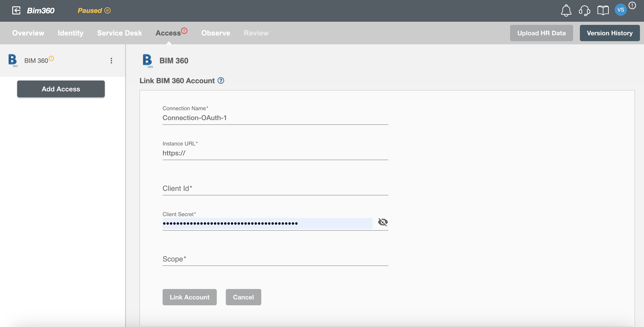The width and height of the screenshot is (644, 327).
Task: Switch to the Overview tab
Action: [28, 33]
